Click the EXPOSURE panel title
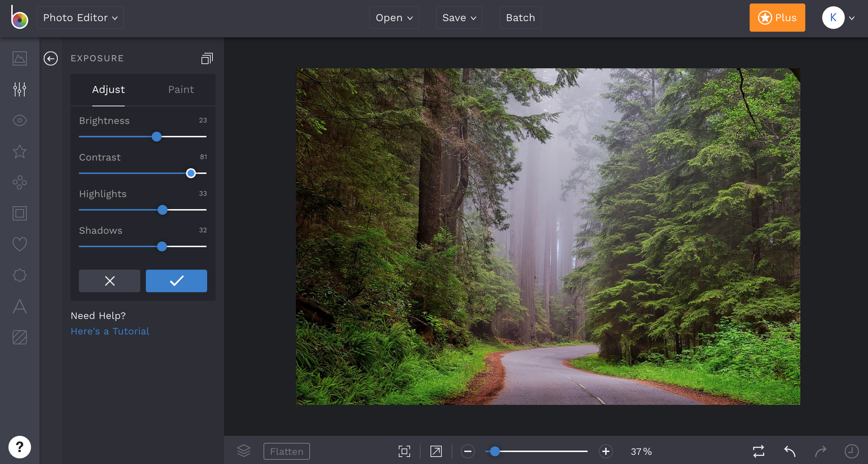The width and height of the screenshot is (868, 464). pos(97,58)
